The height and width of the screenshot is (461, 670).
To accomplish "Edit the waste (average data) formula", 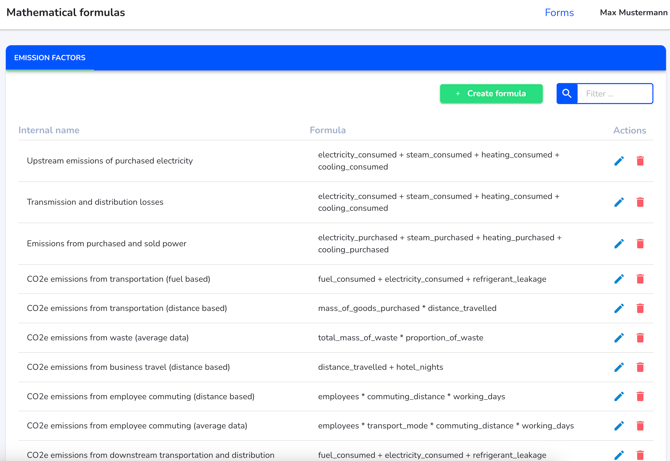I will tap(619, 338).
